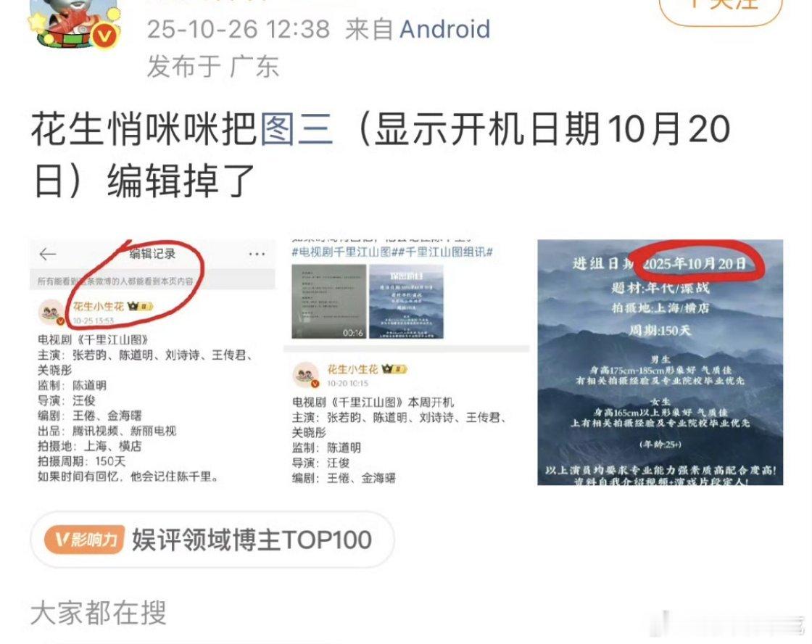Tap the 大家都在搜 section heading
The height and width of the screenshot is (644, 812).
point(99,613)
